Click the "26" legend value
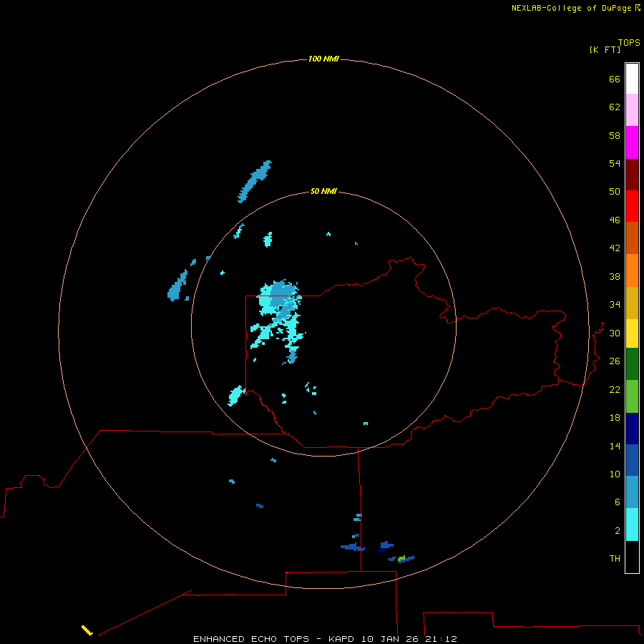 point(615,361)
